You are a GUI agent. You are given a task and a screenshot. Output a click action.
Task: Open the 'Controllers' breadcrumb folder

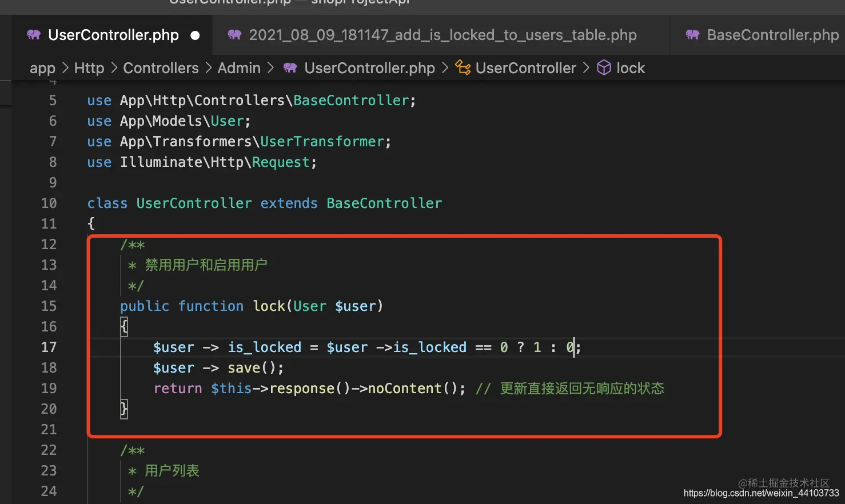[161, 68]
